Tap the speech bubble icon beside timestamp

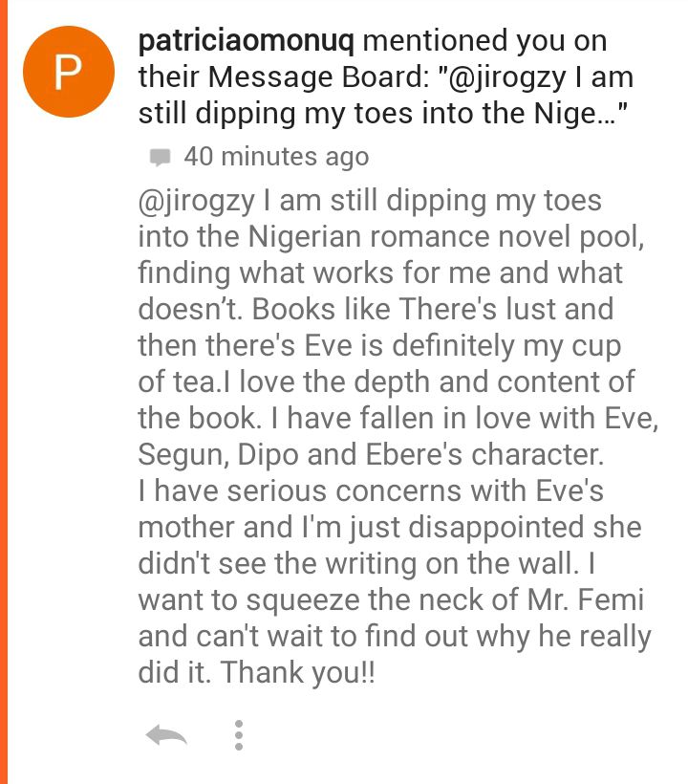tap(160, 157)
